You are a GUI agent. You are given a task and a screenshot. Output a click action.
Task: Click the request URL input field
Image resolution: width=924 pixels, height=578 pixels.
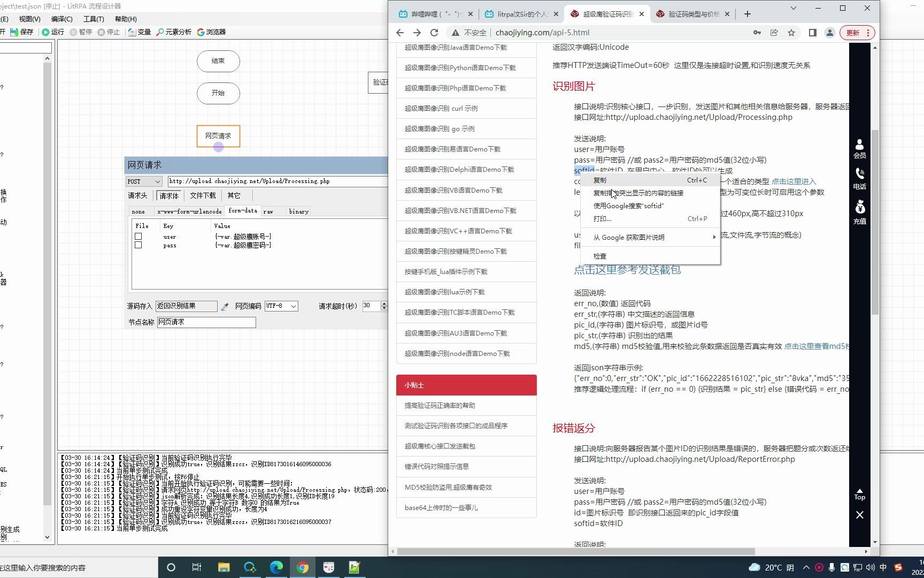point(278,181)
